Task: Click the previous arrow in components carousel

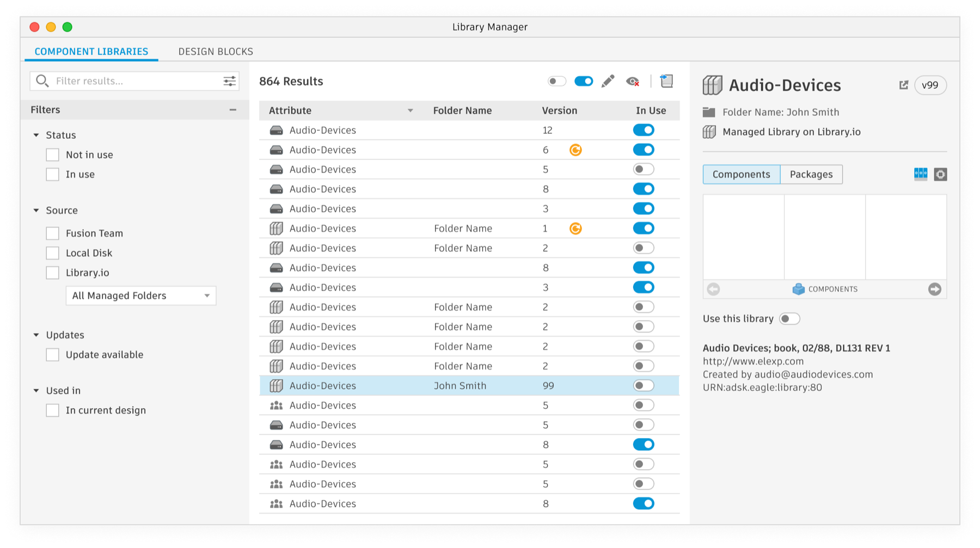Action: (x=713, y=289)
